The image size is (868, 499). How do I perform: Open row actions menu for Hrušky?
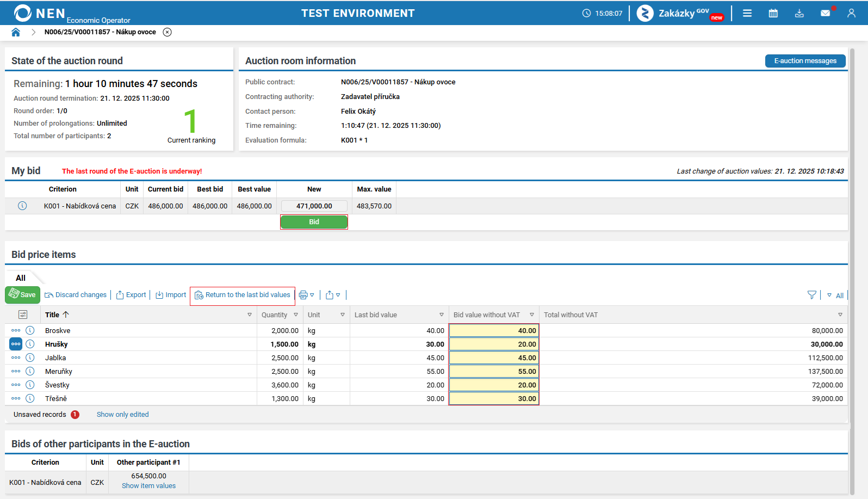(x=16, y=344)
